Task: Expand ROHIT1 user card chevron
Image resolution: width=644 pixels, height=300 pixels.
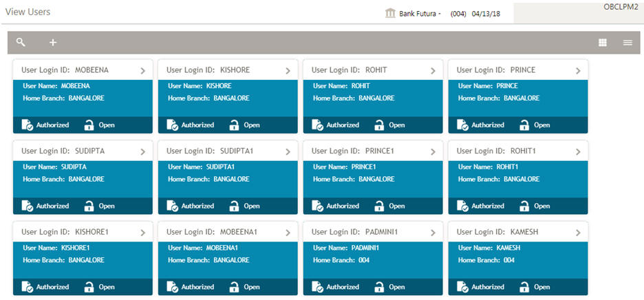Action: (578, 151)
